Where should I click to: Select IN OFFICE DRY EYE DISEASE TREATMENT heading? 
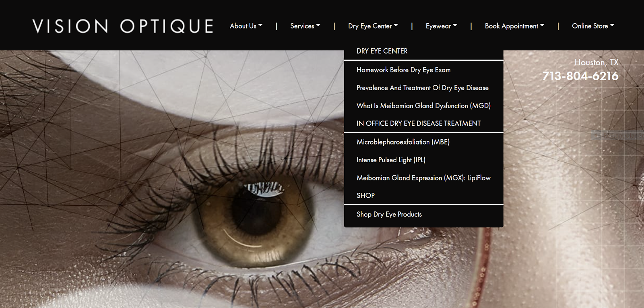(419, 124)
